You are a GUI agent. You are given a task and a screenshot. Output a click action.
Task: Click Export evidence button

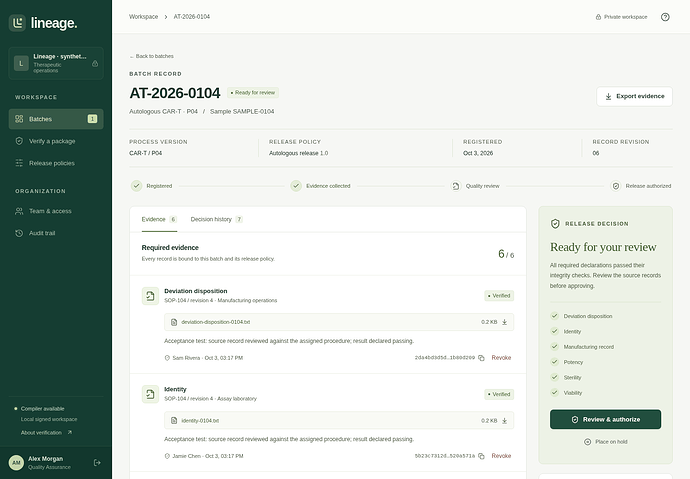click(x=634, y=96)
